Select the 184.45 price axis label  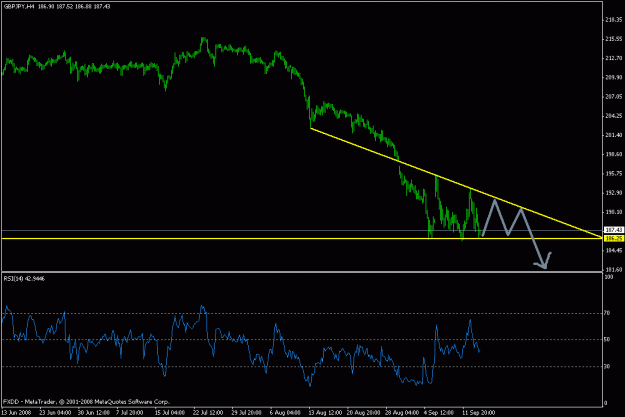(x=613, y=250)
